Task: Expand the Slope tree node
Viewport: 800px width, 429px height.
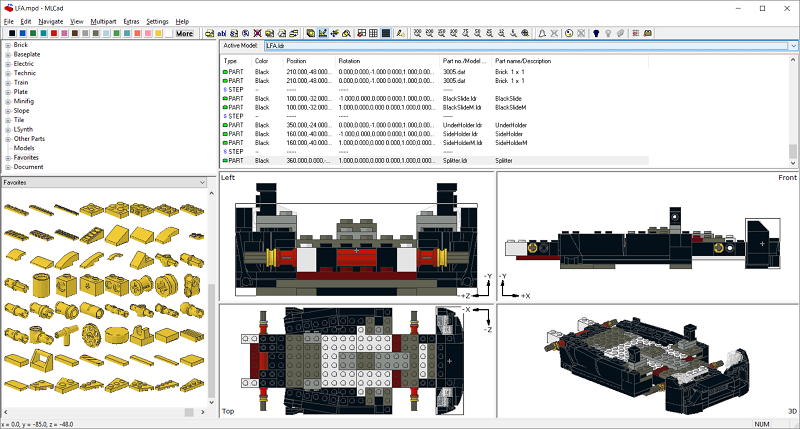Action: [8, 111]
